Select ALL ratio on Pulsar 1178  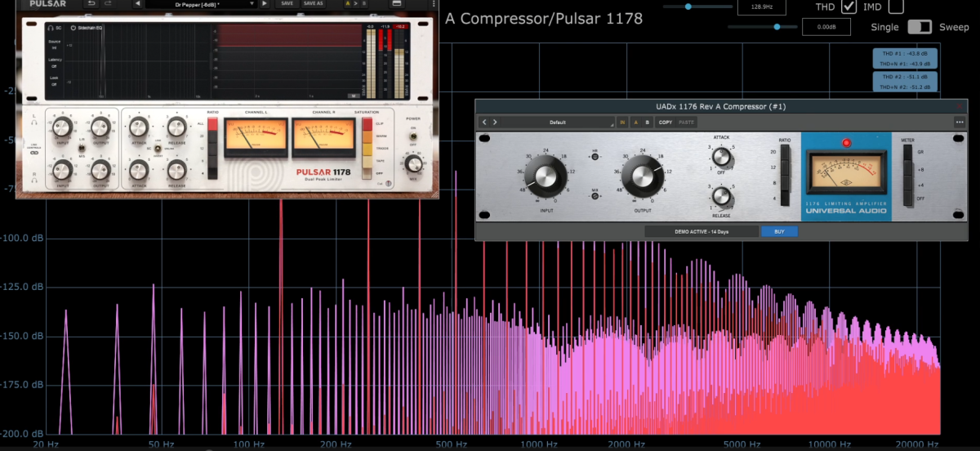click(213, 124)
